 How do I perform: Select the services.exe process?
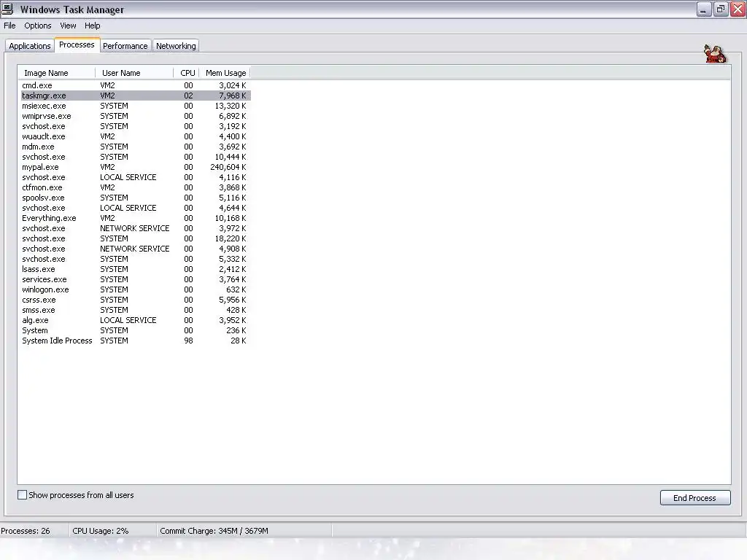click(135, 279)
